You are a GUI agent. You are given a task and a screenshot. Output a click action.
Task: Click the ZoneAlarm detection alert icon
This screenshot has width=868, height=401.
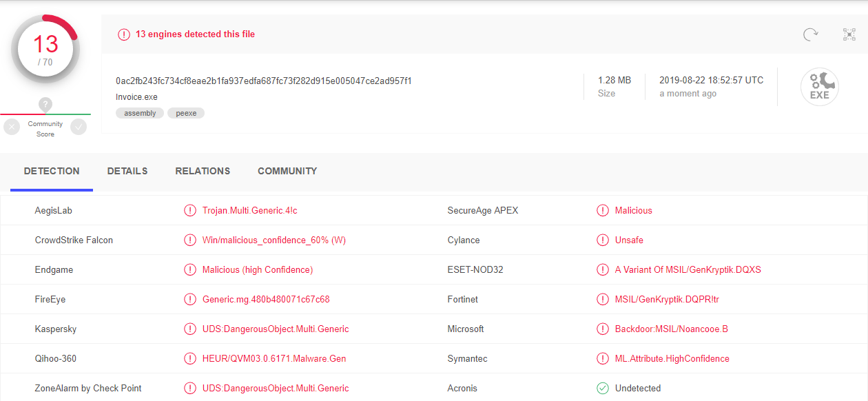pyautogui.click(x=190, y=389)
